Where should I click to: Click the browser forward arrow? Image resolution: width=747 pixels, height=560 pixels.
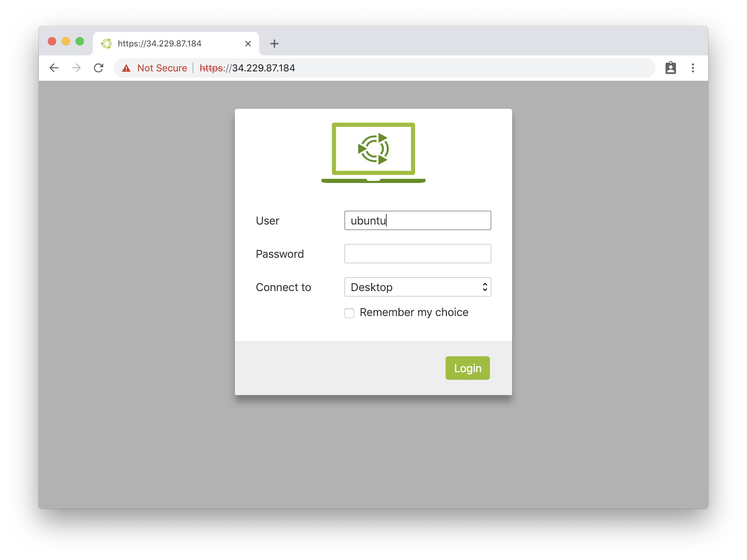[76, 68]
